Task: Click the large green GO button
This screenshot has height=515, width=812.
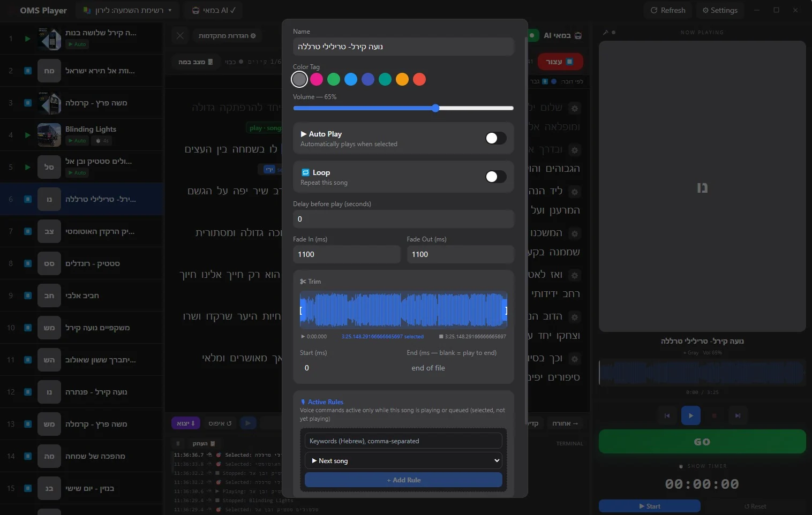Action: click(702, 442)
